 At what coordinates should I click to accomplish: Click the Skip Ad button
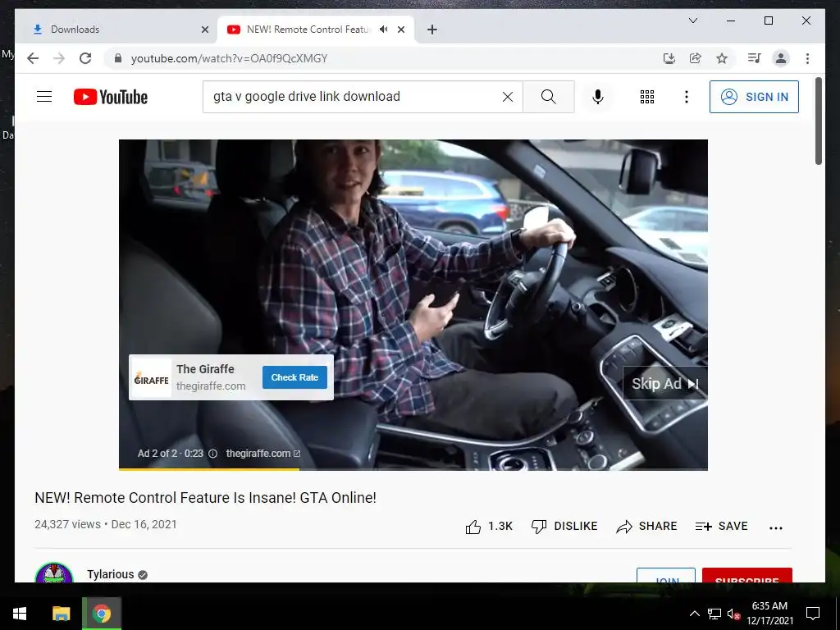(x=664, y=384)
